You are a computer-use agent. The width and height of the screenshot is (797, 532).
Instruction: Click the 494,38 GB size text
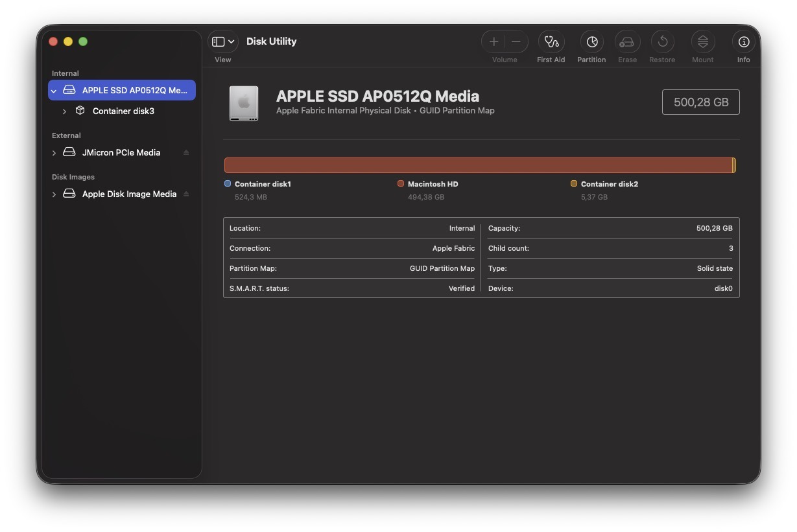(426, 197)
